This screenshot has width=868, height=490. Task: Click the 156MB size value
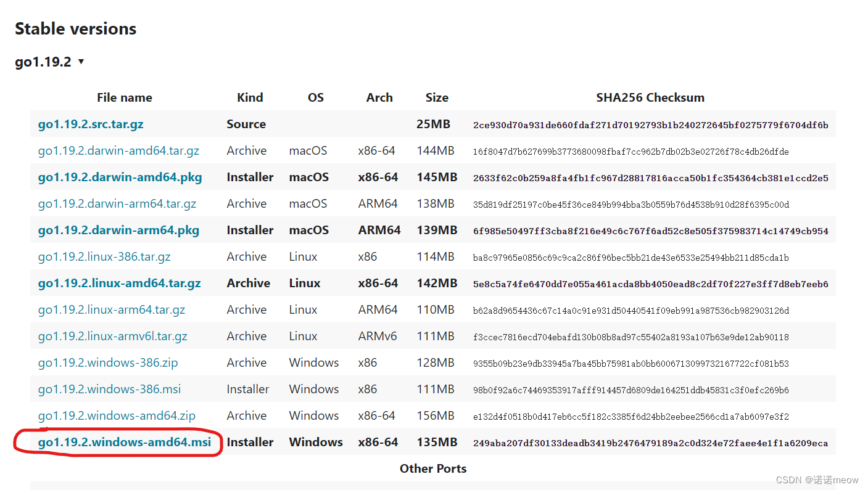[x=436, y=415]
